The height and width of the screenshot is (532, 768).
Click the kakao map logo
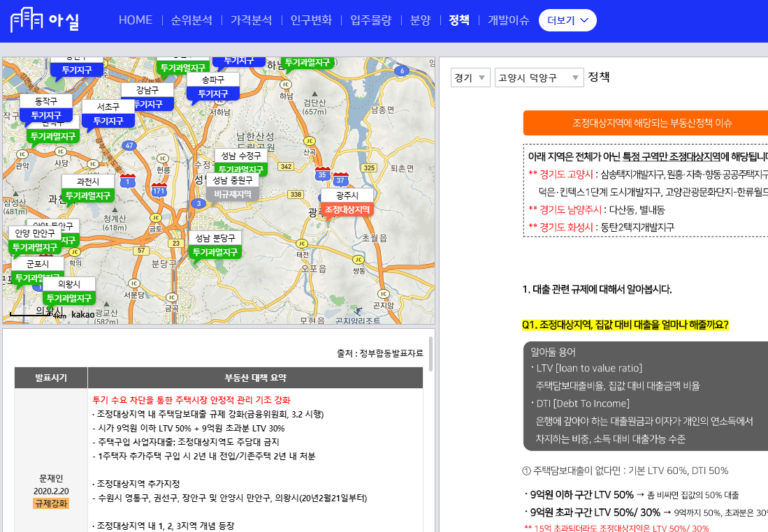[82, 315]
